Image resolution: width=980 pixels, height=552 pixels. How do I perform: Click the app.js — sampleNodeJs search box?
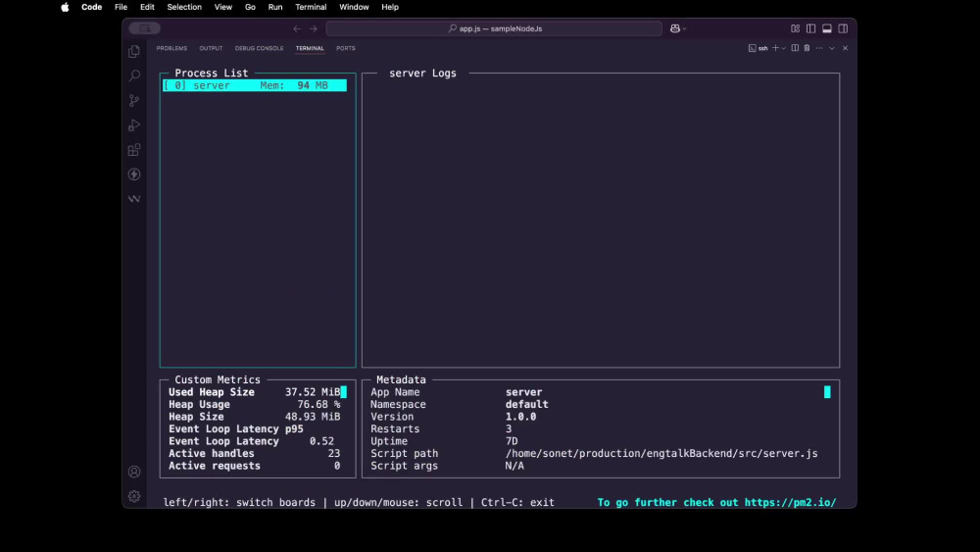click(494, 28)
